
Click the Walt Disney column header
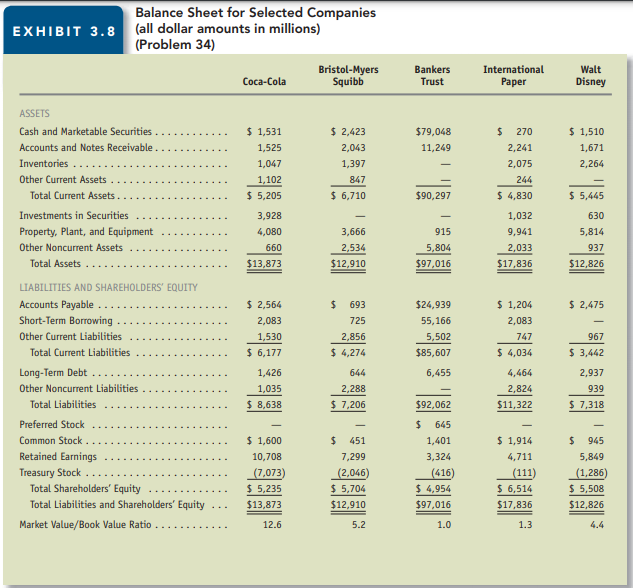tap(590, 75)
